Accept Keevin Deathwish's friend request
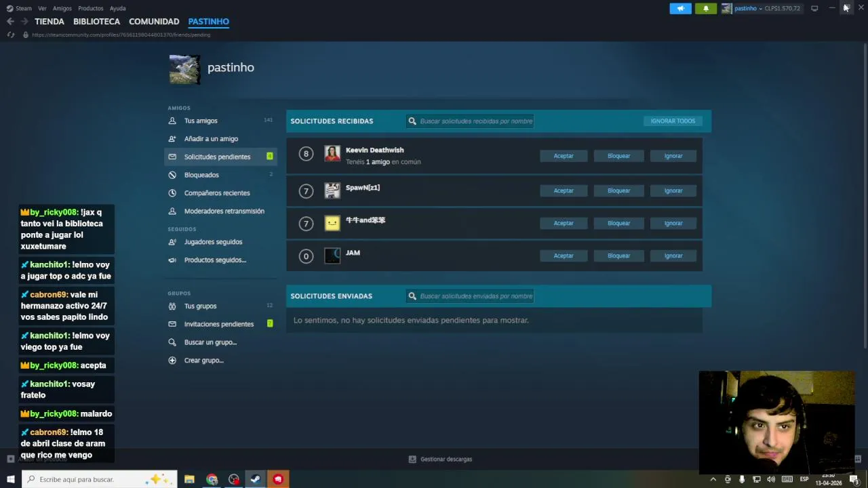 coord(564,156)
